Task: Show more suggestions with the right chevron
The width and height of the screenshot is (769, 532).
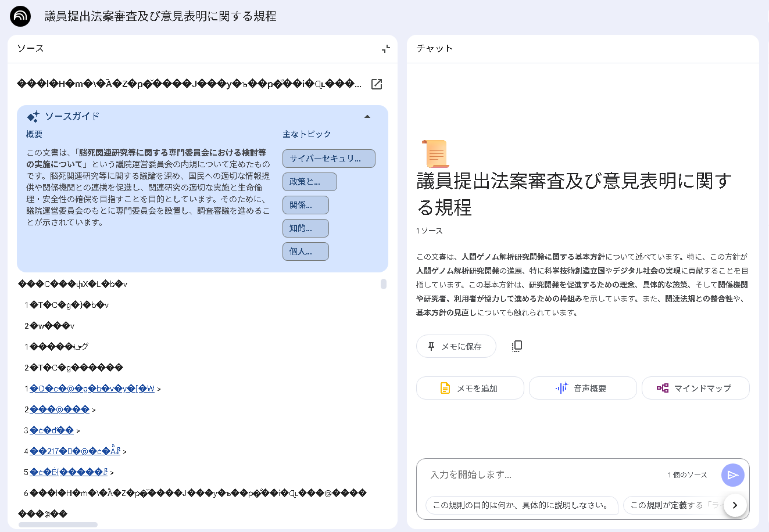Action: click(735, 505)
